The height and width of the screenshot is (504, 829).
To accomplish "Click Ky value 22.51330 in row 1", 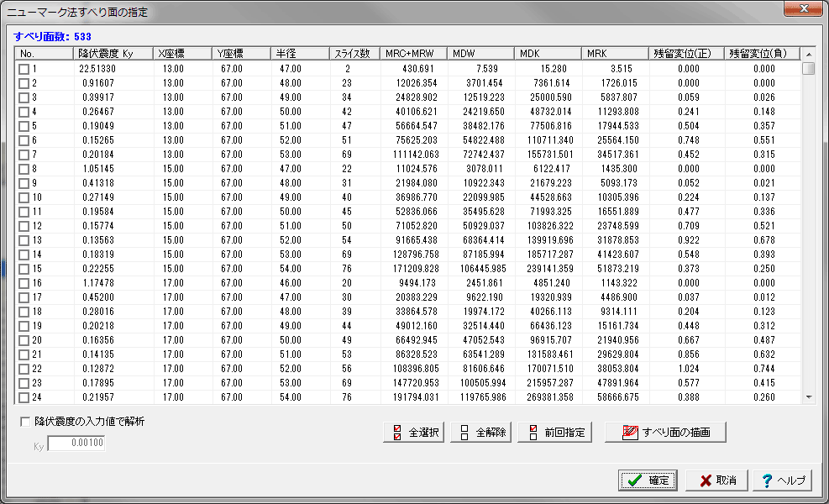I will pos(97,69).
